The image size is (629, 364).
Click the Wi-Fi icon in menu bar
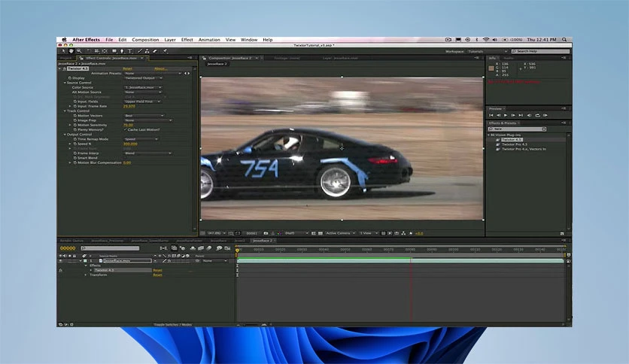pyautogui.click(x=486, y=40)
